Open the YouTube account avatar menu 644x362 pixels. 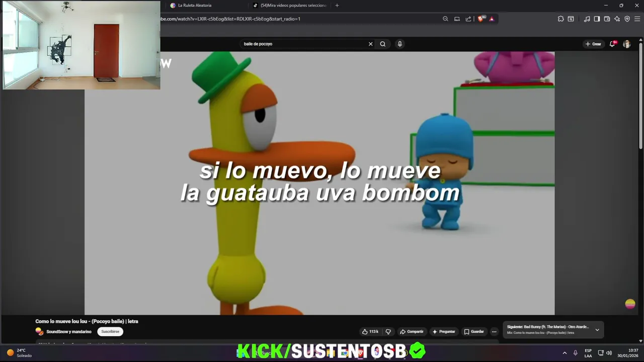(x=626, y=44)
